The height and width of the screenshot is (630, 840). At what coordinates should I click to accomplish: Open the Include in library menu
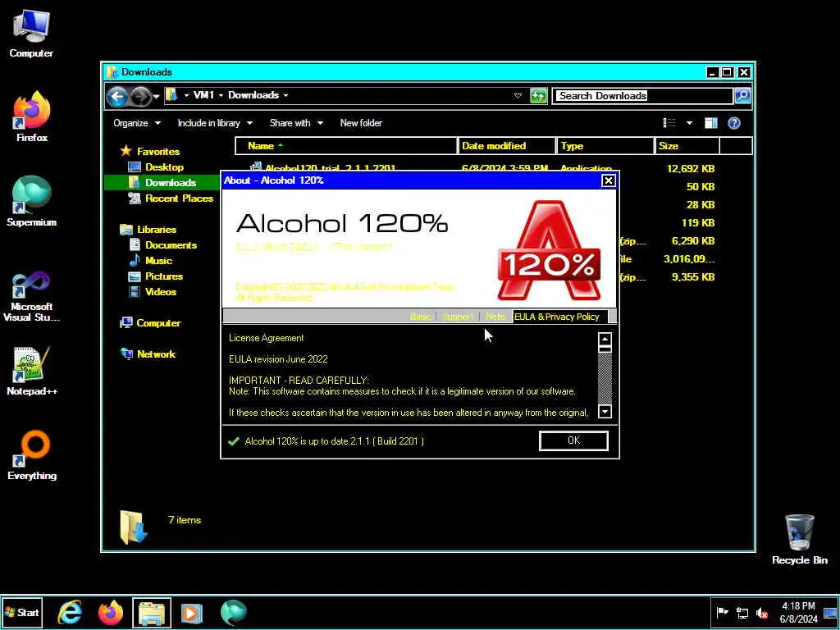(215, 123)
